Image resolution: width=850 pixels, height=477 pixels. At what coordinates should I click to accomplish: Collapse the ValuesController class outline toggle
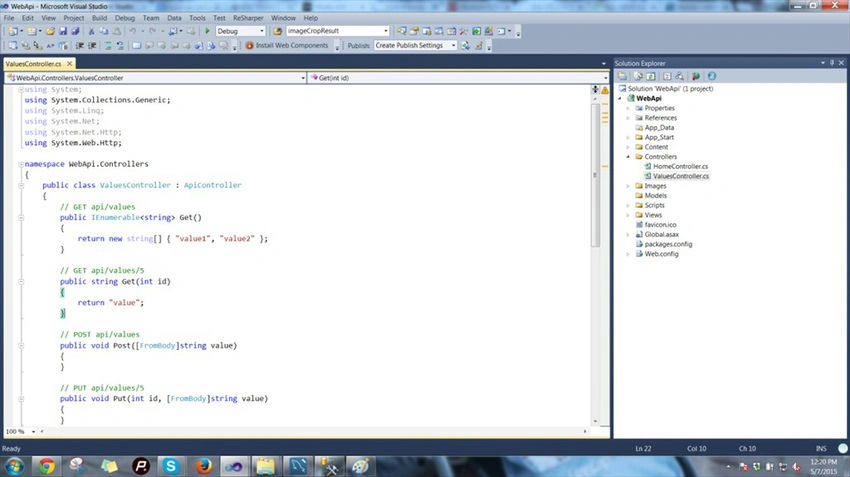21,185
